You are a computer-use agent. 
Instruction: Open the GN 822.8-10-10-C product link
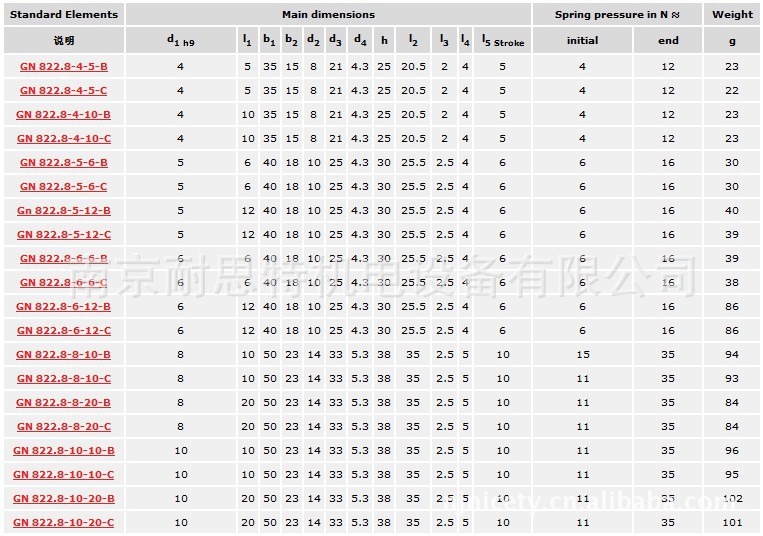point(64,474)
